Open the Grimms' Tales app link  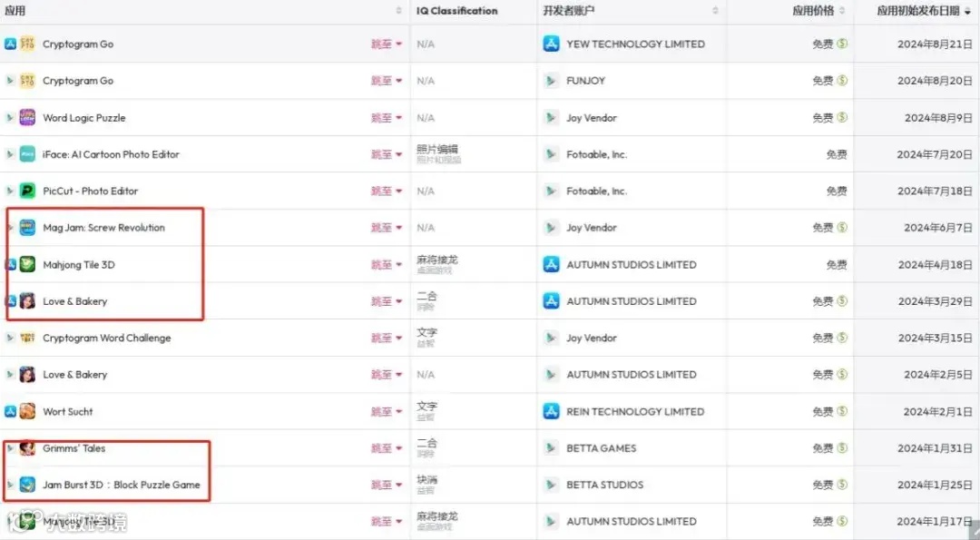tap(73, 448)
